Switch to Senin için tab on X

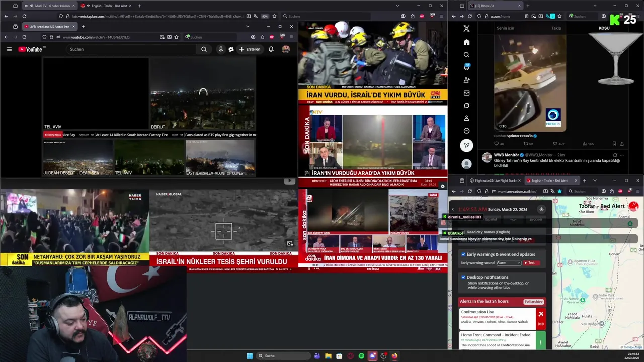505,28
